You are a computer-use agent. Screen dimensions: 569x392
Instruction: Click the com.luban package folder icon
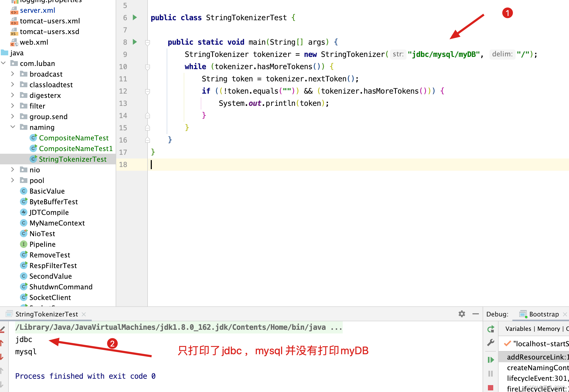click(x=14, y=63)
